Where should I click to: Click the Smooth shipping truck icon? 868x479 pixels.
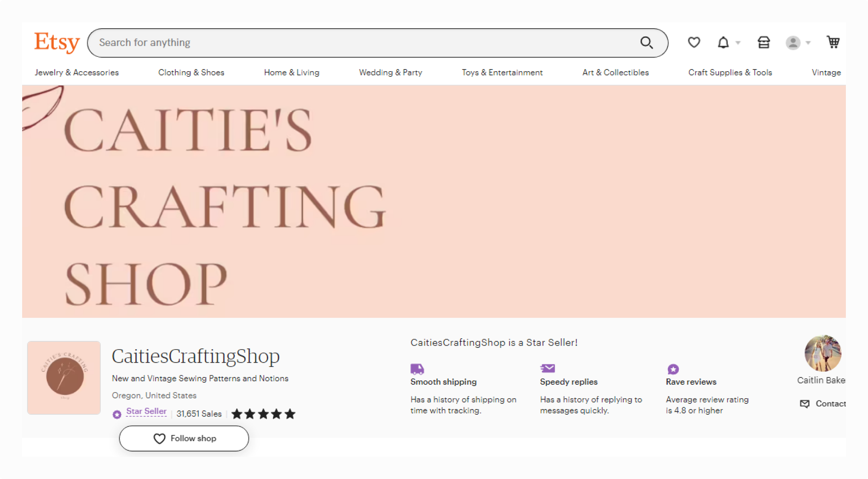click(x=417, y=369)
